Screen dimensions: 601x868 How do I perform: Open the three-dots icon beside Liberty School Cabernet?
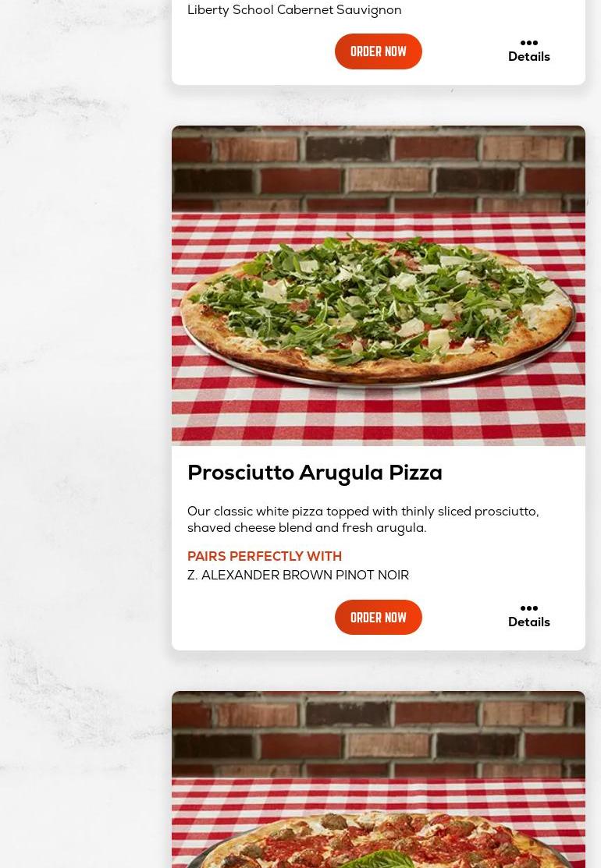tap(529, 43)
